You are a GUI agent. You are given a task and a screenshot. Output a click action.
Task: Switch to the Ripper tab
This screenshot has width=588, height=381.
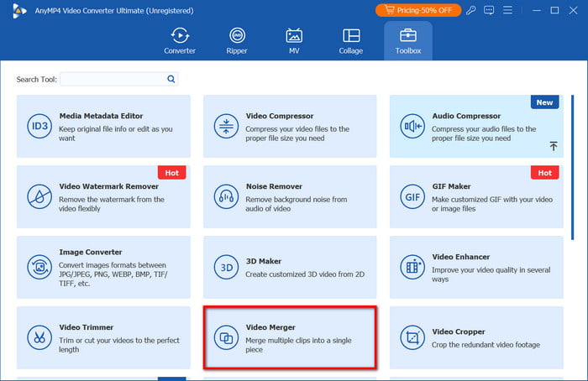tap(237, 41)
